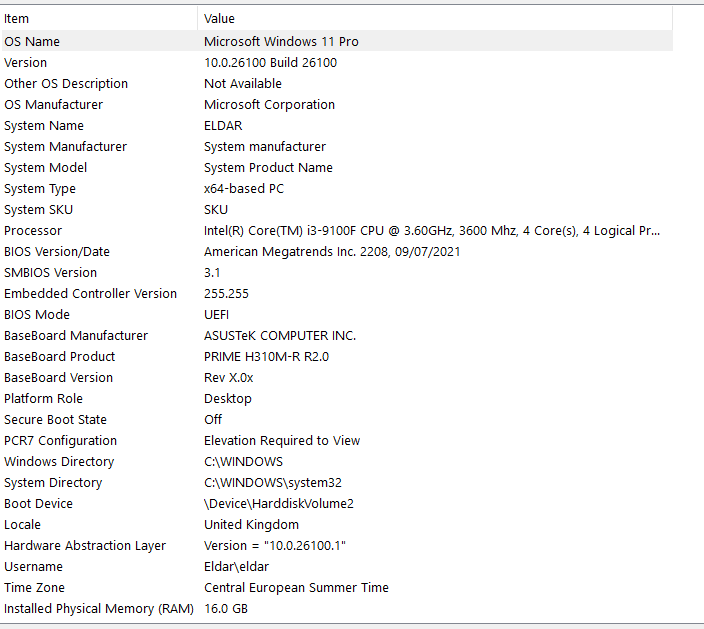Select BaseBoard Version row label
The image size is (704, 629).
[x=58, y=378]
